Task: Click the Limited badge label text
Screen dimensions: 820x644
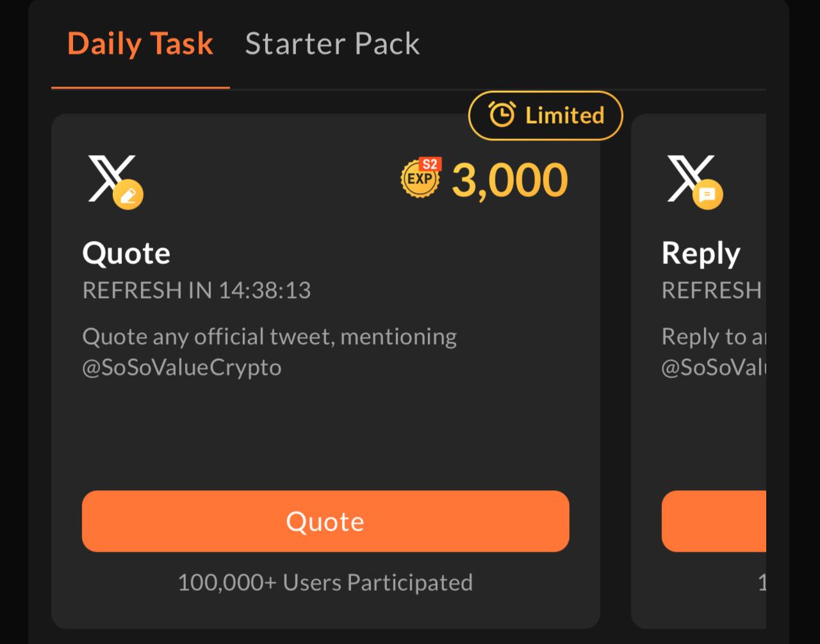Action: tap(564, 115)
